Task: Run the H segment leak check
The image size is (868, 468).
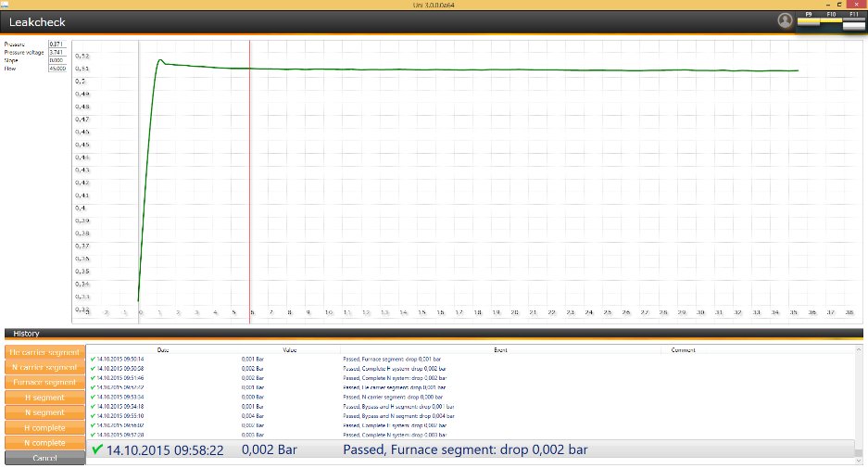Action: click(44, 397)
